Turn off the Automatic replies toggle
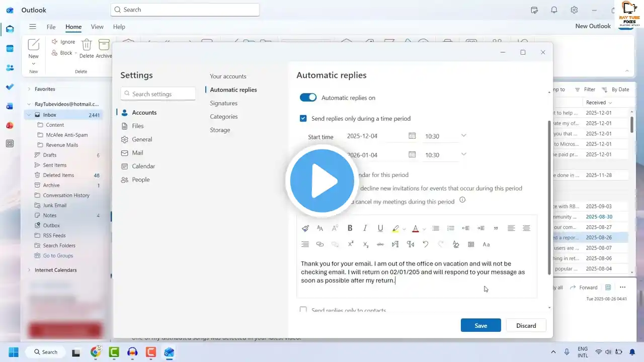Viewport: 644px width, 362px height. [308, 98]
